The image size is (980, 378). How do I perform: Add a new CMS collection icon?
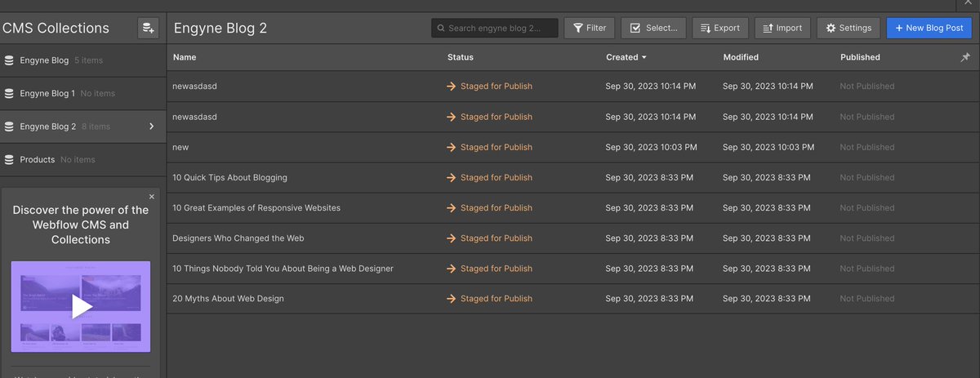148,28
